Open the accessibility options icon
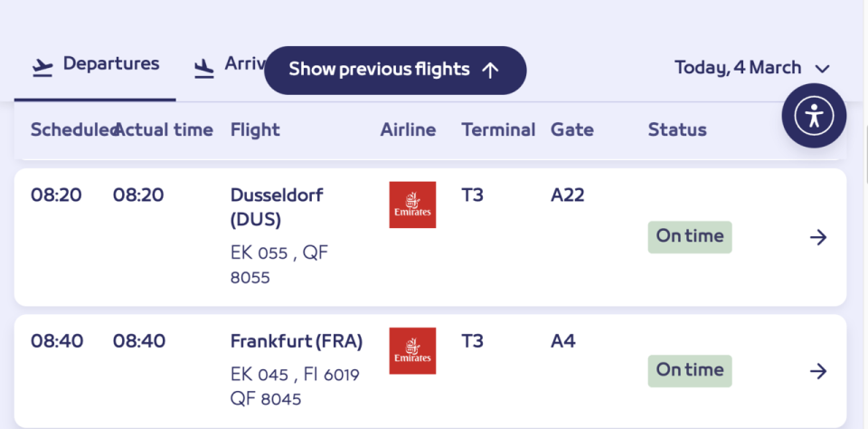This screenshot has width=868, height=429. pyautogui.click(x=814, y=116)
